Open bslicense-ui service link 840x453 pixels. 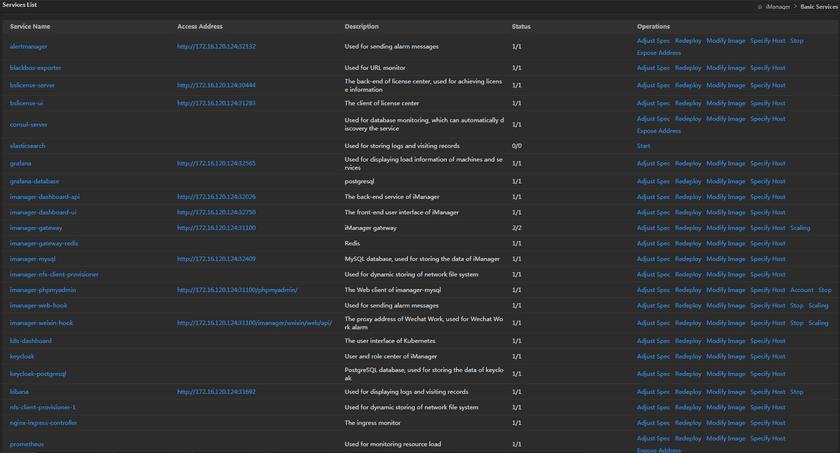[26, 103]
